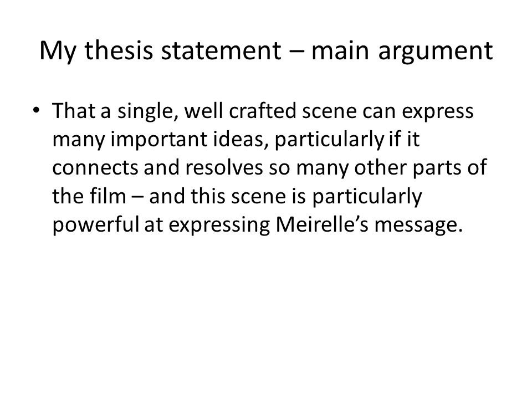Viewport: 532px width, 399px height.
Task: Click the words 'connects and resolves'
Action: tap(158, 167)
